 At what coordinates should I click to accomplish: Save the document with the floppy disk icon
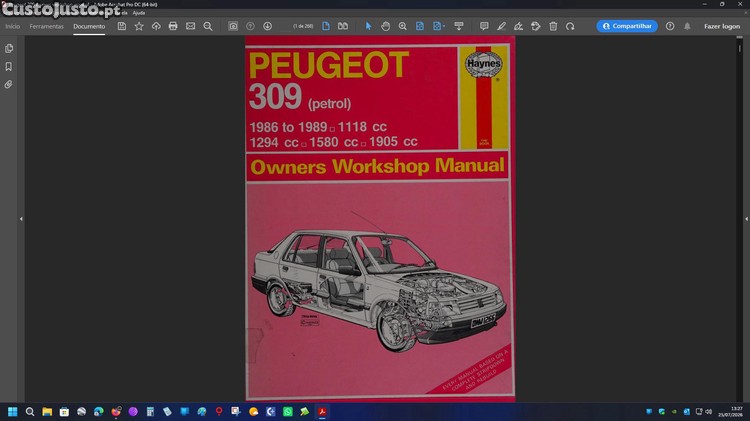coord(122,26)
